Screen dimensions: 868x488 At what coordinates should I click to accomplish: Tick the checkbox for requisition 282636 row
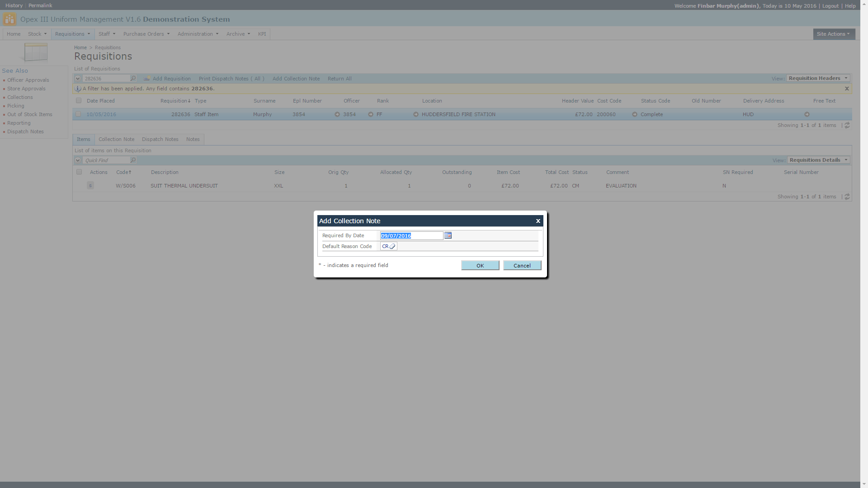pos(78,114)
